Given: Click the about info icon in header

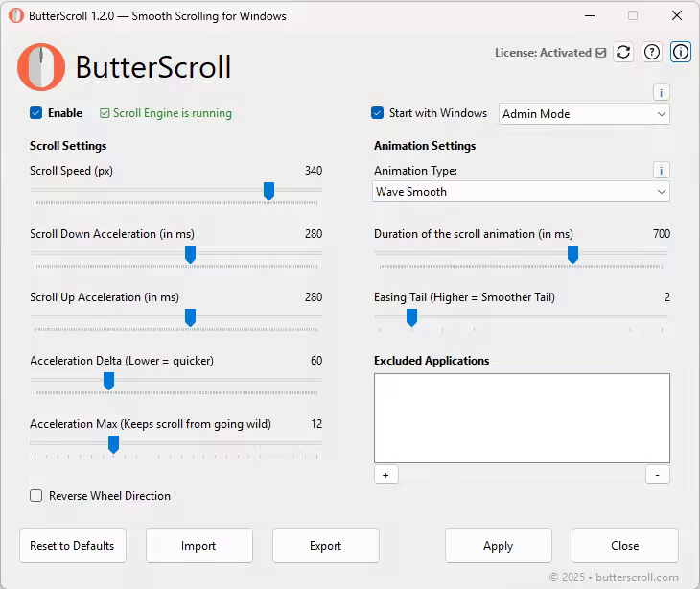Looking at the screenshot, I should click(x=681, y=53).
